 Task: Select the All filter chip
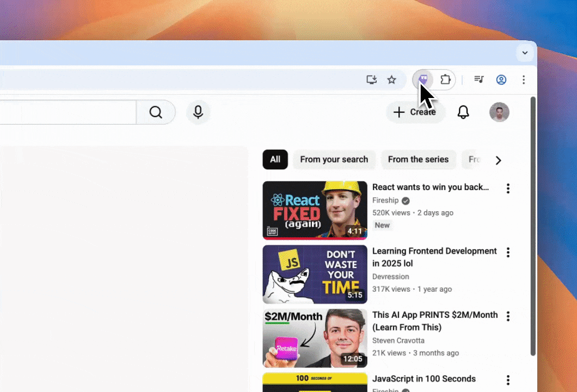275,160
